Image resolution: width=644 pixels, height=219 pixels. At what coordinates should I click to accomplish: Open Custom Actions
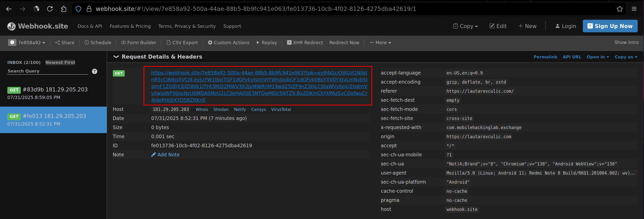click(229, 43)
